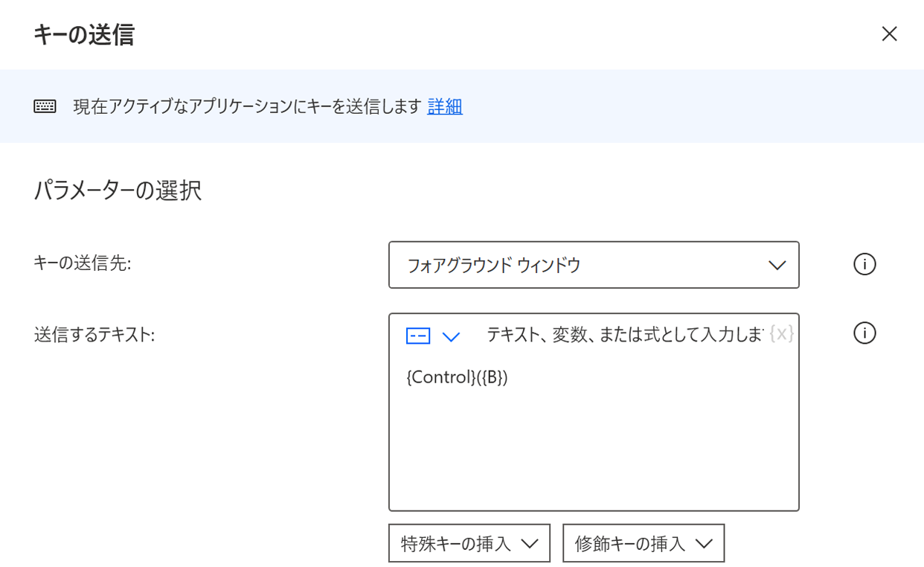Click the text input mode icon
This screenshot has height=567, width=924.
tap(418, 336)
